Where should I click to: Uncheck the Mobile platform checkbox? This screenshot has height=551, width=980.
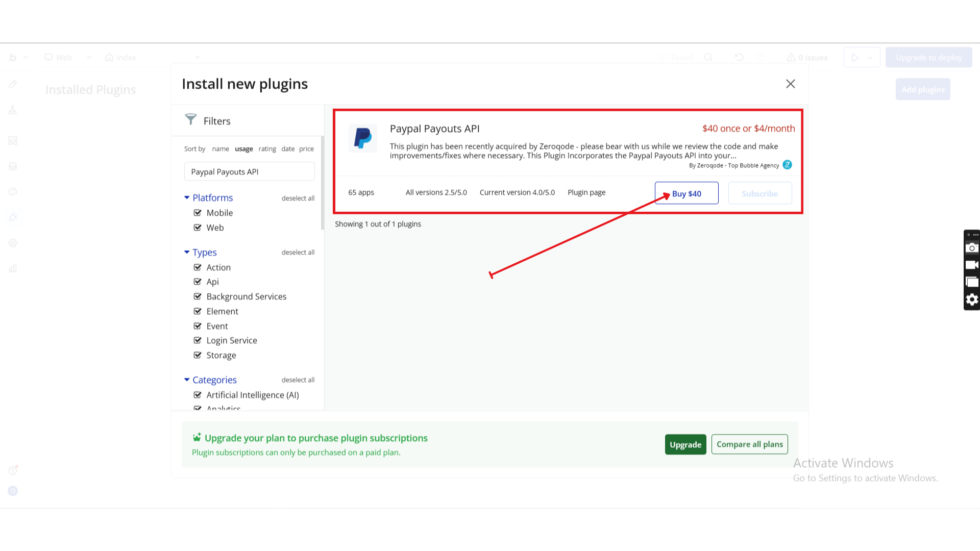(198, 213)
